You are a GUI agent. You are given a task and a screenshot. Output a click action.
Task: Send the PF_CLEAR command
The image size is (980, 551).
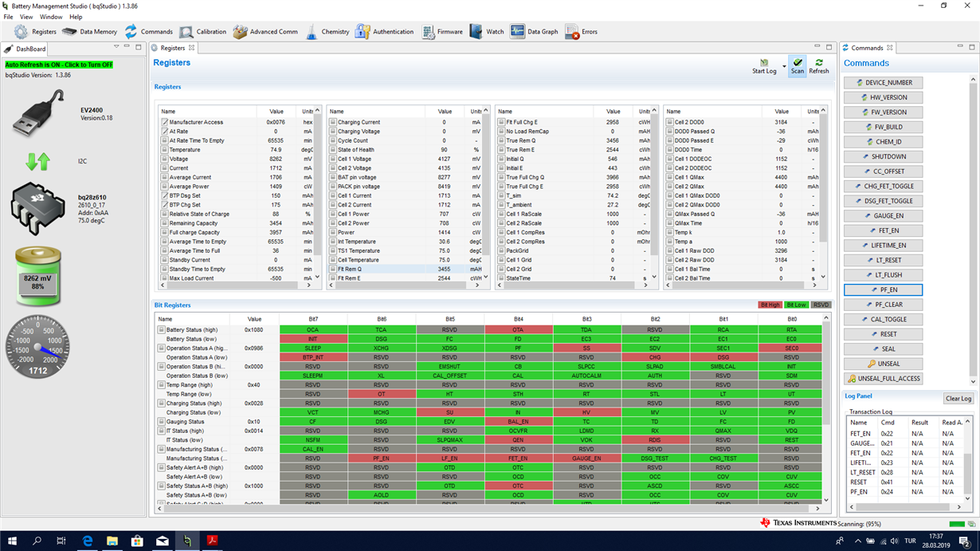click(883, 305)
